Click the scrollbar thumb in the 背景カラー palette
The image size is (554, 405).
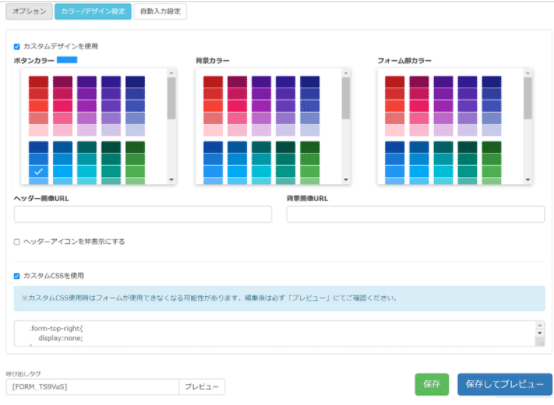(346, 98)
